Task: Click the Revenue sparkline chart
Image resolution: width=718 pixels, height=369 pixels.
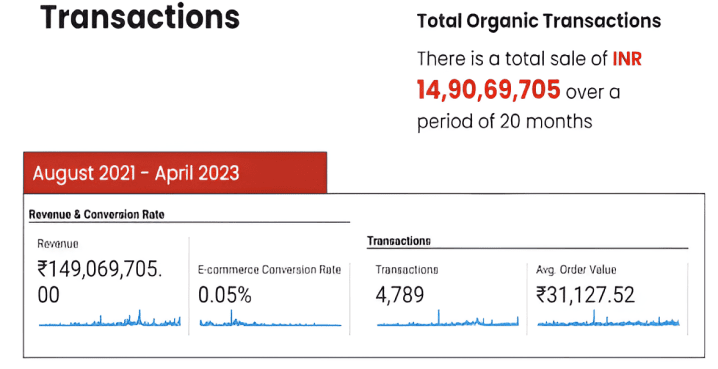Action: [x=110, y=318]
